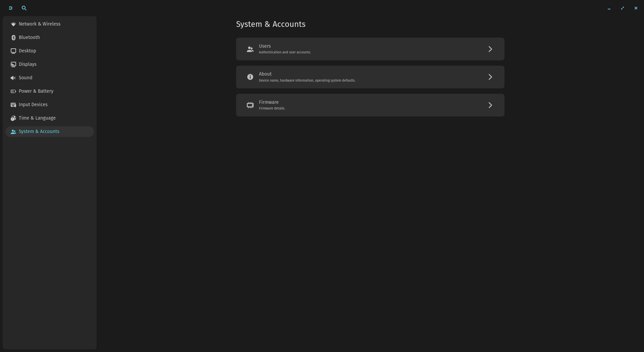This screenshot has width=644, height=352.
Task: Click the Sound speaker icon
Action: (x=13, y=78)
